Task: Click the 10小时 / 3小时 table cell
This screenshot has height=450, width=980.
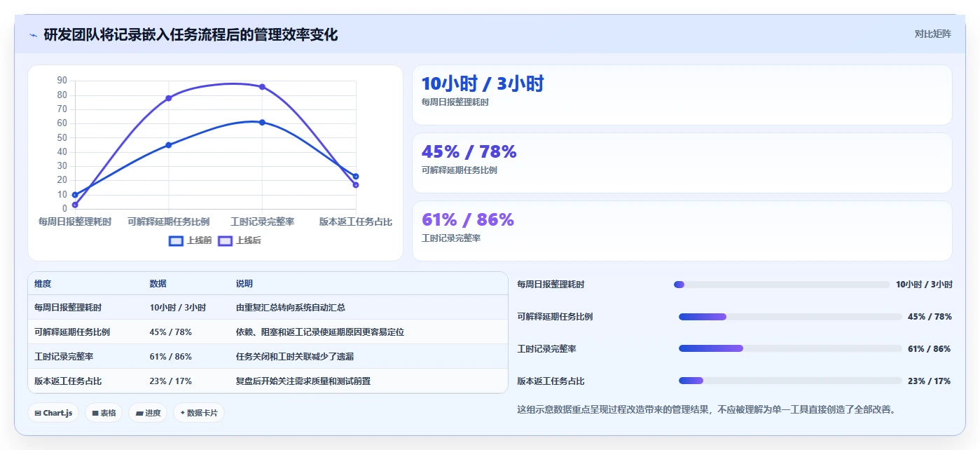Action: 178,308
